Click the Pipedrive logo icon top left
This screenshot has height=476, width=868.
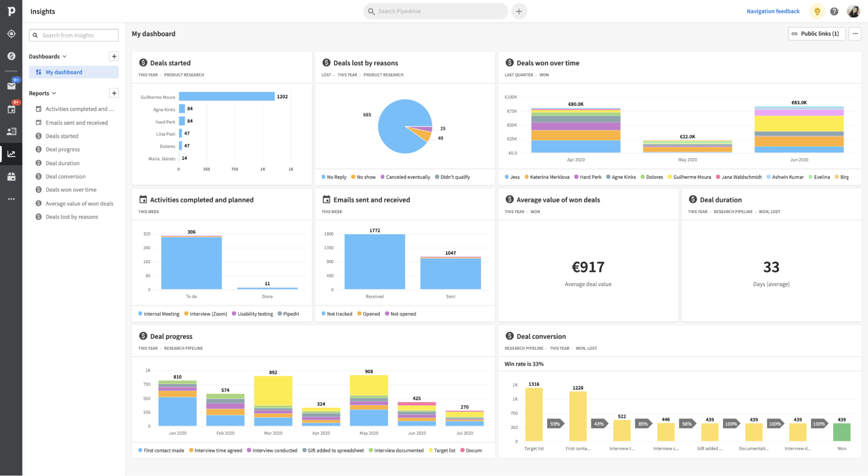coord(11,10)
